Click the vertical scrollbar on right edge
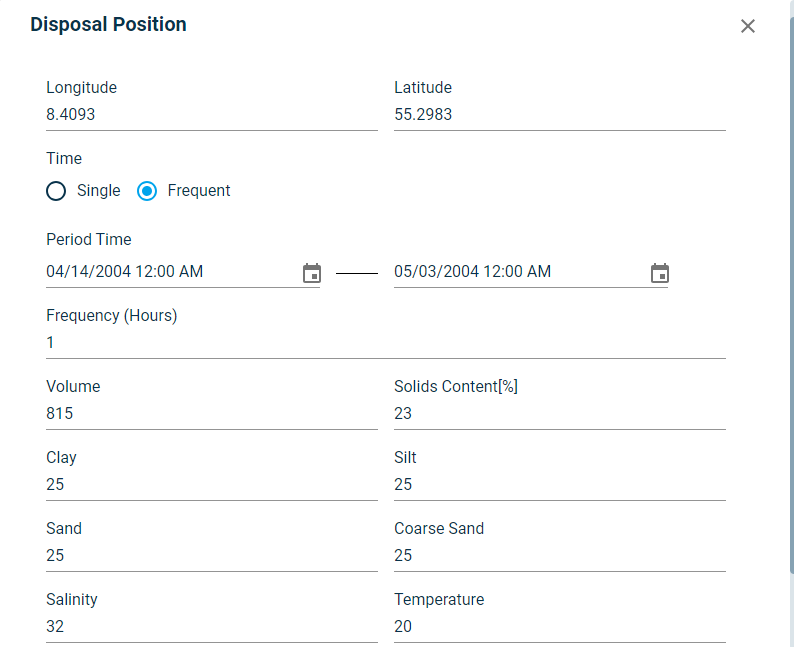Viewport: 794px width, 647px height. (790, 300)
